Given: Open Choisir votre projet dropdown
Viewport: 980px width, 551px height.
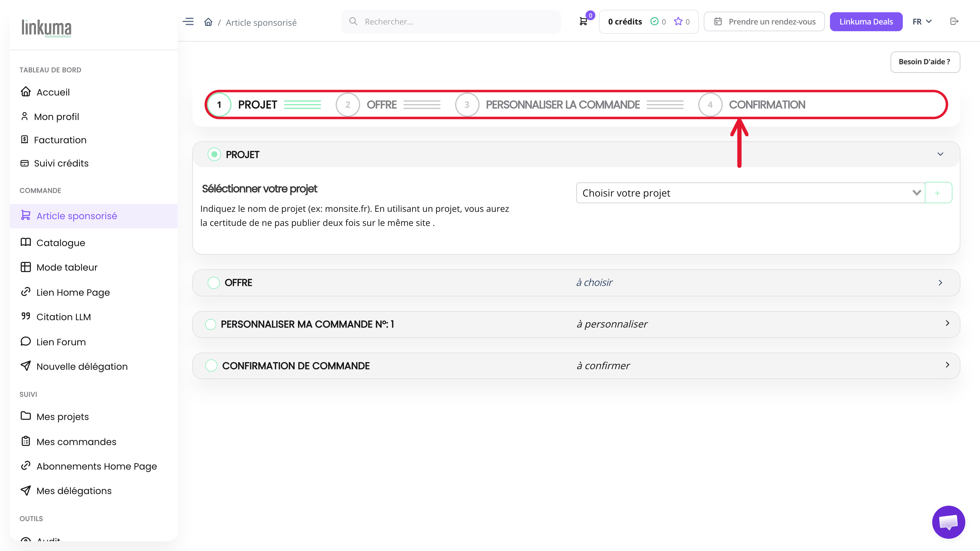Looking at the screenshot, I should [750, 193].
